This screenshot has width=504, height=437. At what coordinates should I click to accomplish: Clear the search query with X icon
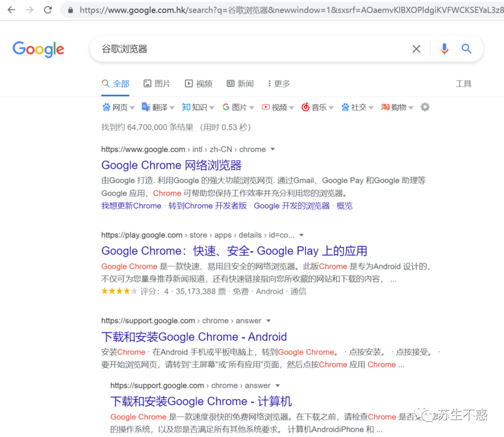click(x=416, y=49)
